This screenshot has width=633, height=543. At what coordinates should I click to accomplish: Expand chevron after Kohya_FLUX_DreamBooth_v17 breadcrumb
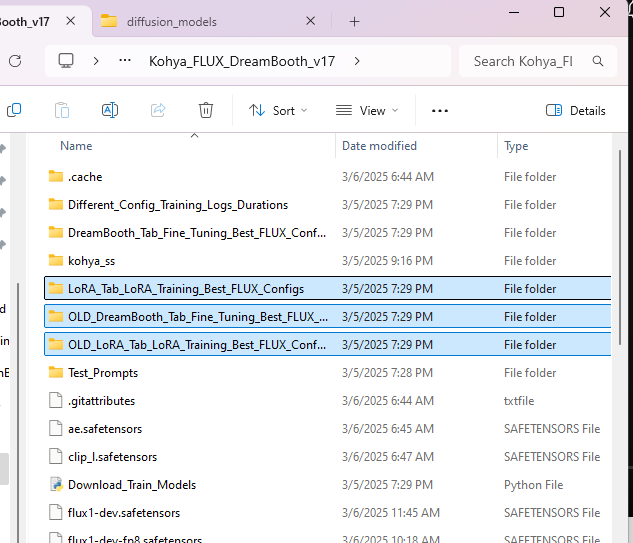tap(357, 61)
